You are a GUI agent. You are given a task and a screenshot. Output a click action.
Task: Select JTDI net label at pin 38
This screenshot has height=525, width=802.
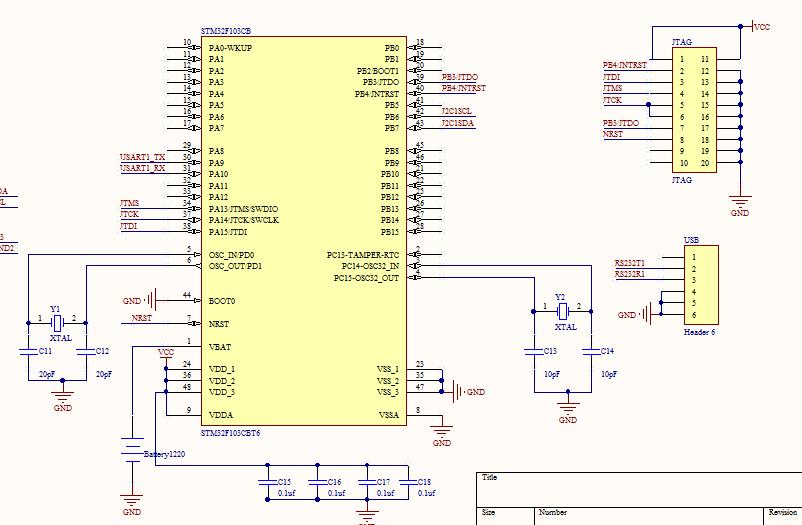(x=128, y=226)
